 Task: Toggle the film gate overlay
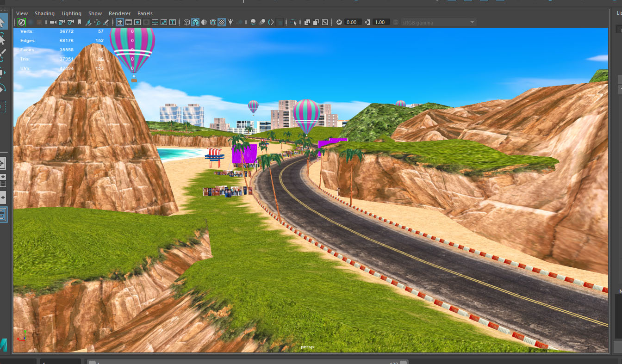tap(129, 22)
